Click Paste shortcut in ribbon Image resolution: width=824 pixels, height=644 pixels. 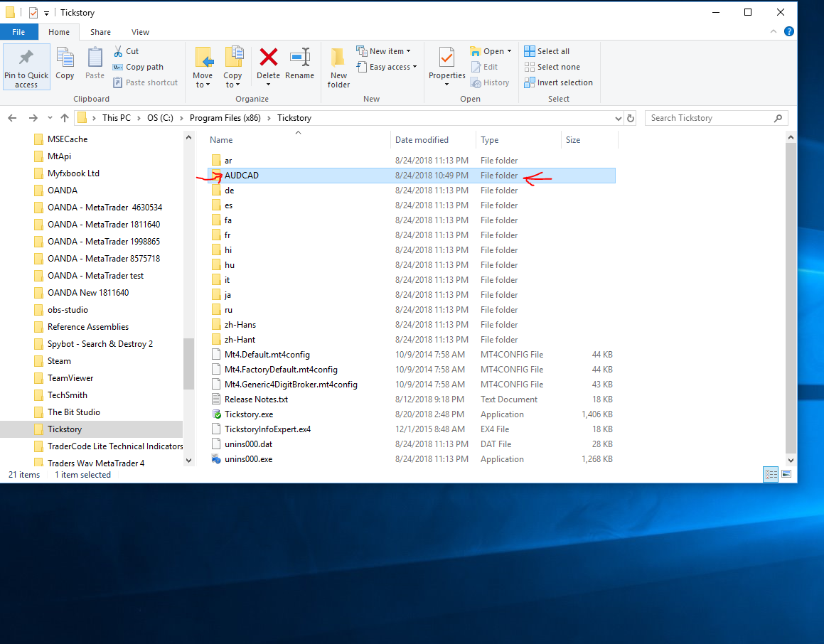coord(146,82)
